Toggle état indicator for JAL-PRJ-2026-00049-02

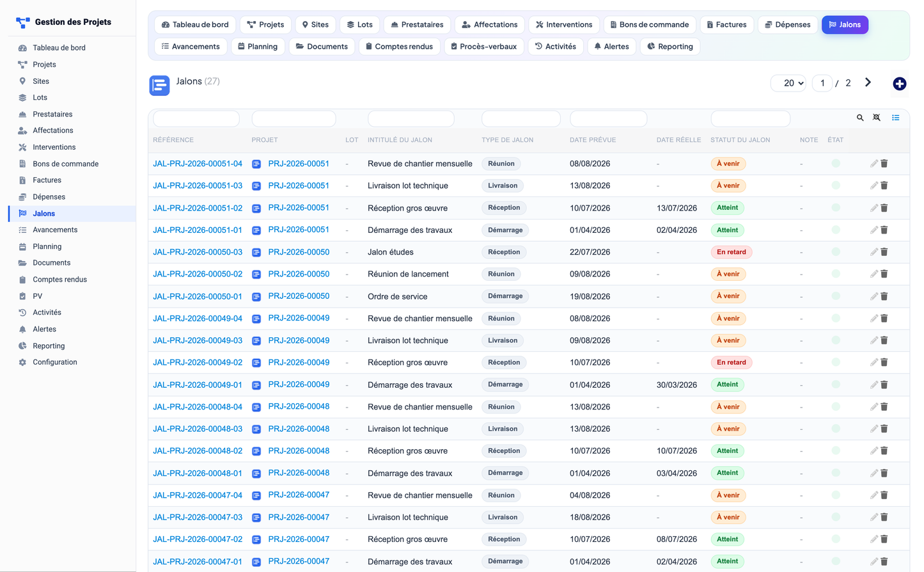pos(836,363)
